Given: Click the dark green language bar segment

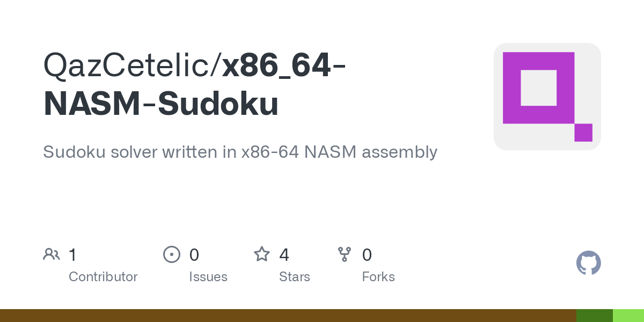Looking at the screenshot, I should click(595, 316).
